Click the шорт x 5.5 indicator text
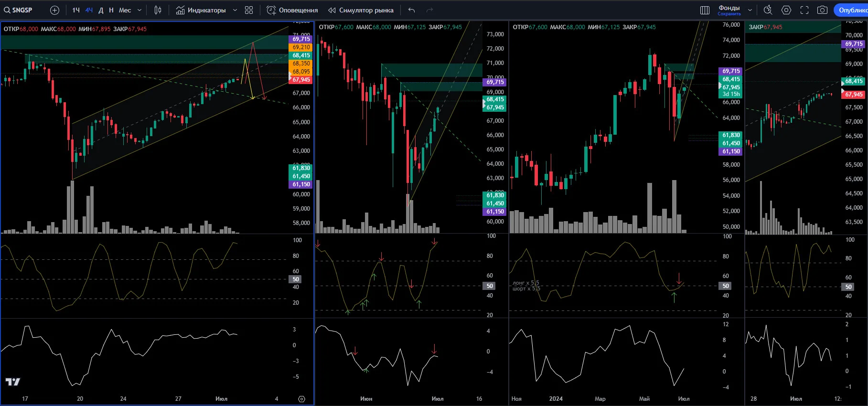Screen dimensions: 868x406 (x=526, y=288)
